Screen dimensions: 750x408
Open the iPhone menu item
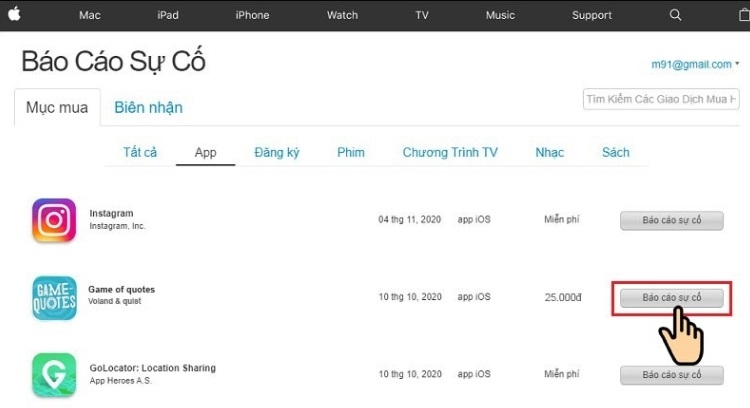tap(252, 15)
